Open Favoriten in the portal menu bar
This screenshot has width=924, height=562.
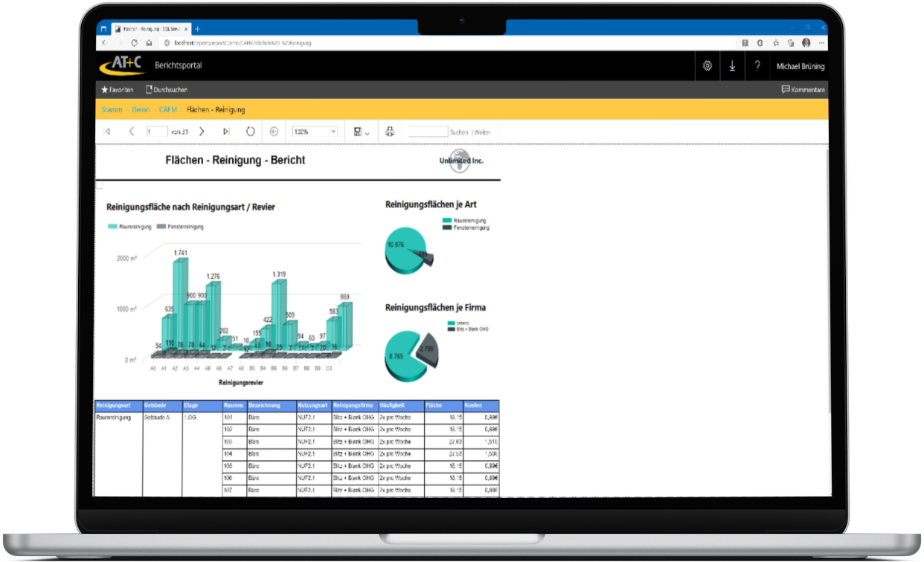pyautogui.click(x=118, y=90)
